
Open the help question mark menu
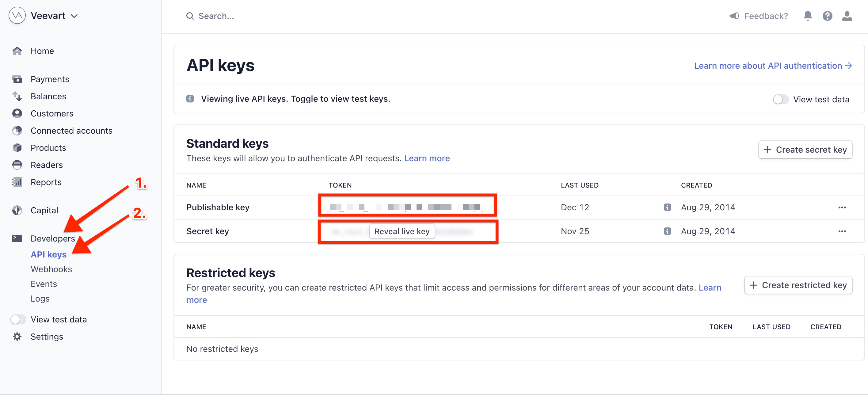coord(828,16)
